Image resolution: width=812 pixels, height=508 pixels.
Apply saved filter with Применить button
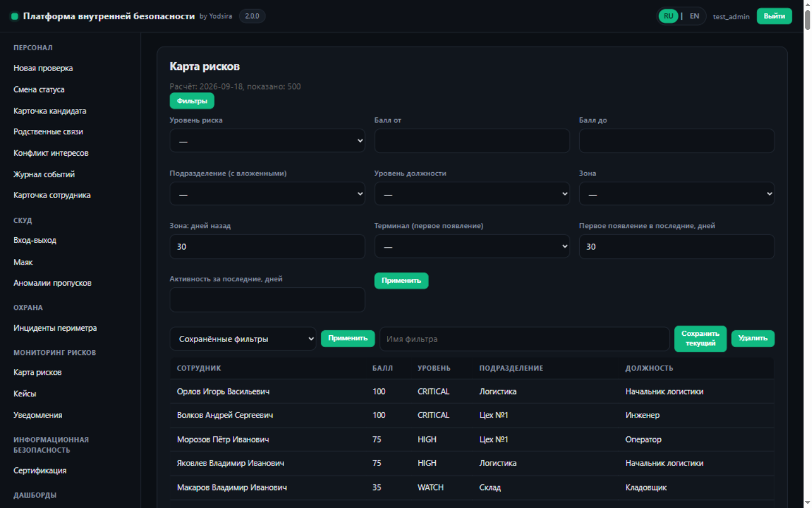[x=347, y=338]
